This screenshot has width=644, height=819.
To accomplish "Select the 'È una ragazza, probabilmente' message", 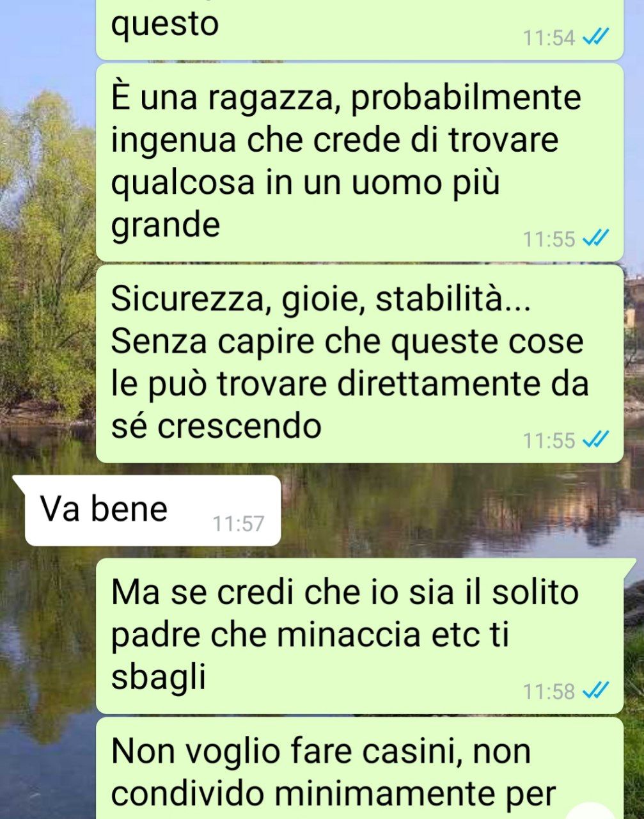I will click(359, 162).
